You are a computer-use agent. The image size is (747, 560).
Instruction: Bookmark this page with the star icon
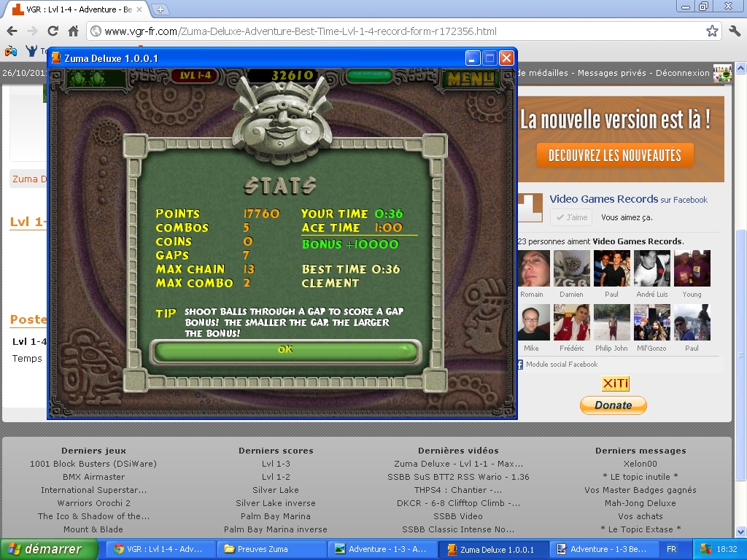712,31
